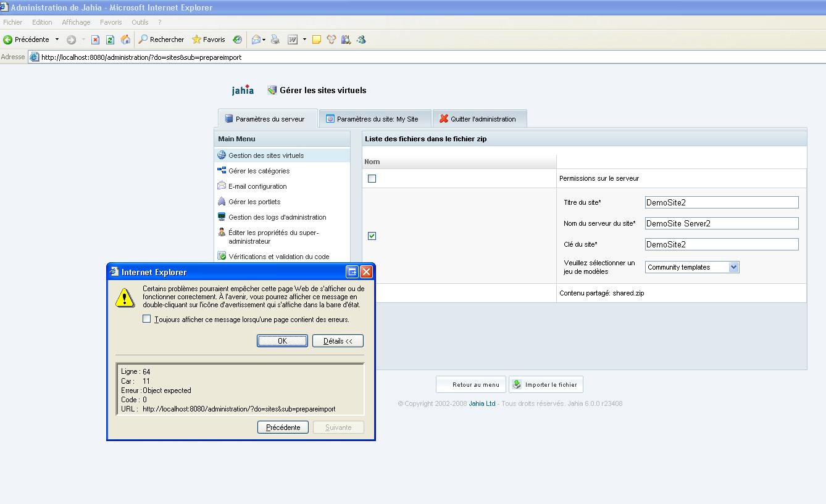
Task: Click Importer le fichier button
Action: tap(546, 385)
